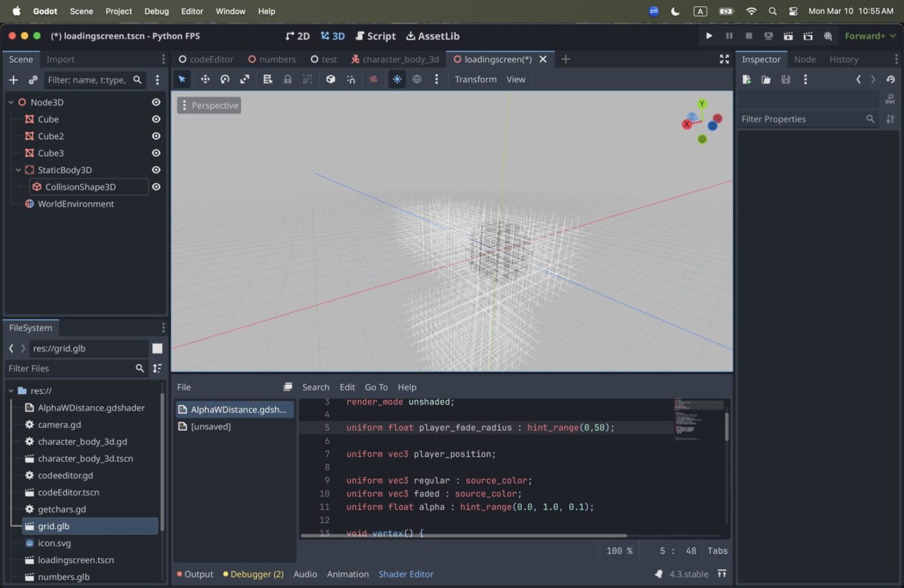Collapse the StaticBody3D tree branch
904x588 pixels.
point(18,170)
